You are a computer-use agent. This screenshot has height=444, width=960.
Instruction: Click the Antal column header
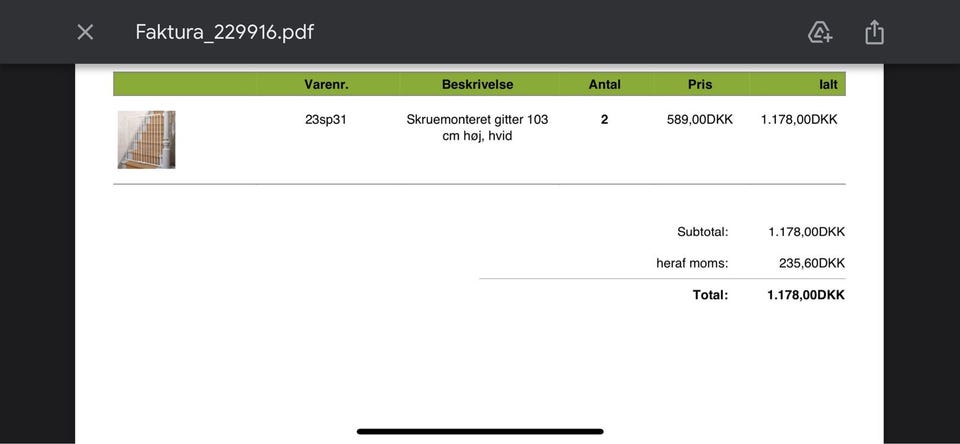604,84
